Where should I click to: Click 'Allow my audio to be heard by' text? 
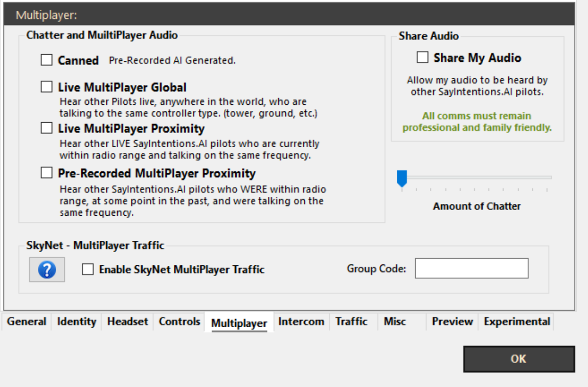[477, 80]
